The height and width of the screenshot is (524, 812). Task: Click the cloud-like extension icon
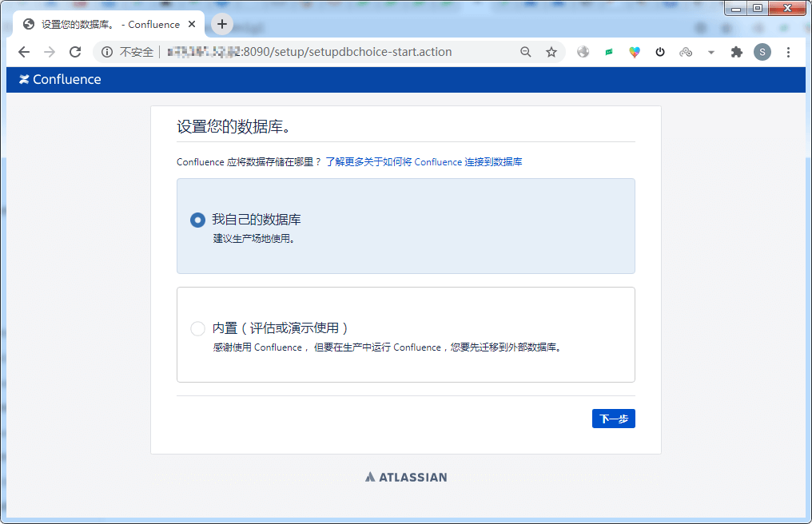(686, 52)
